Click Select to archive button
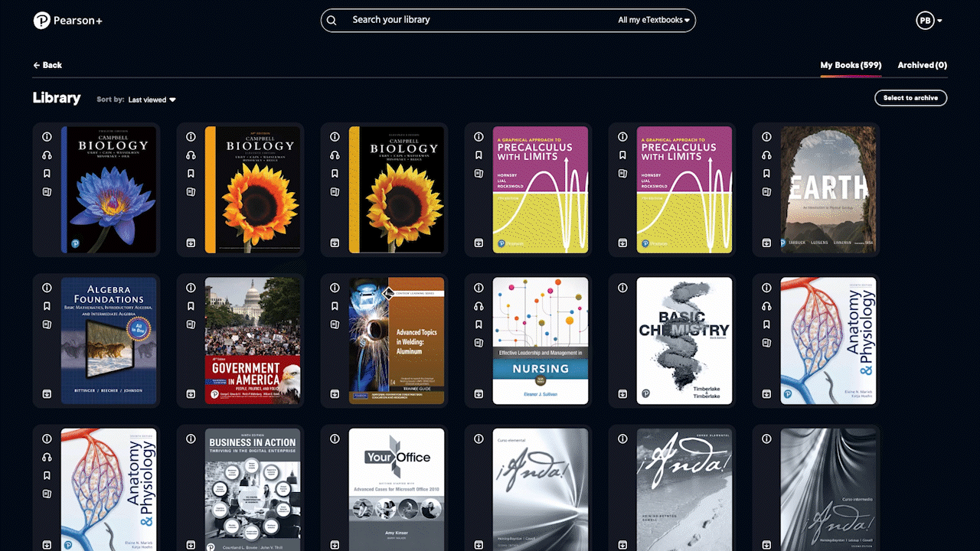The image size is (980, 551). pyautogui.click(x=910, y=98)
